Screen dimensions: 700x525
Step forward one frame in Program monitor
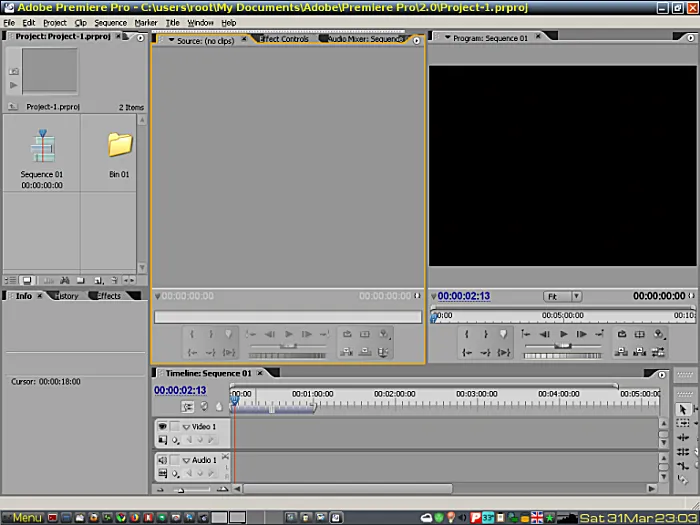pos(581,334)
